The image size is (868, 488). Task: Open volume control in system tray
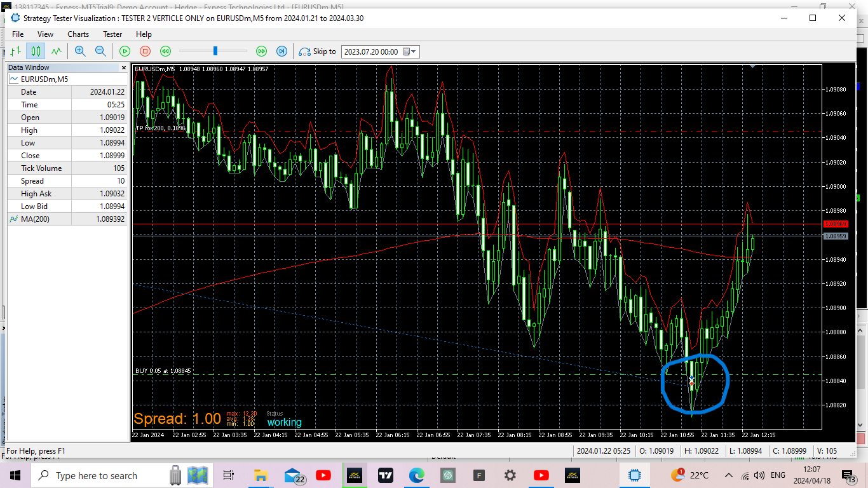point(759,475)
